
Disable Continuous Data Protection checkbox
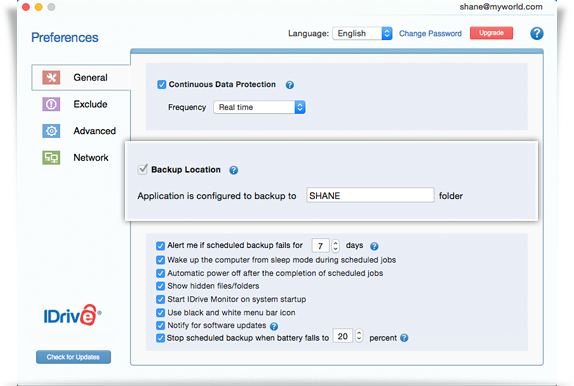point(161,85)
